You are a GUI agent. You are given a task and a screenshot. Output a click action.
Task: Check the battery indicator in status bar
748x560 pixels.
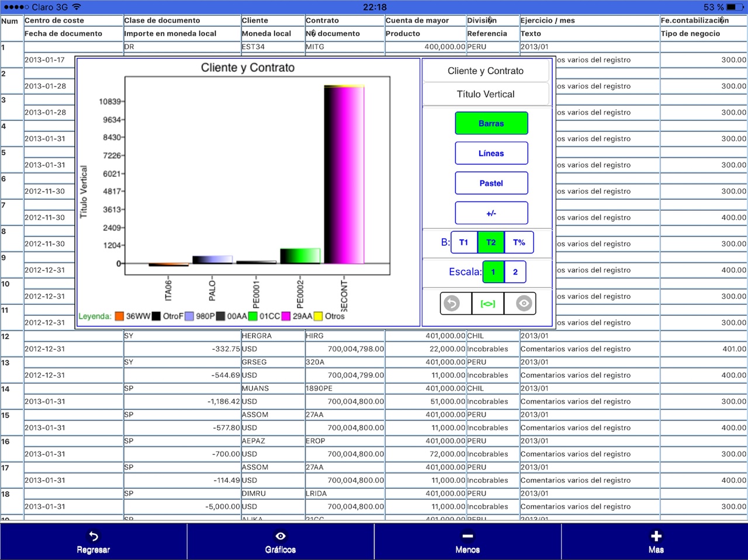click(x=735, y=7)
